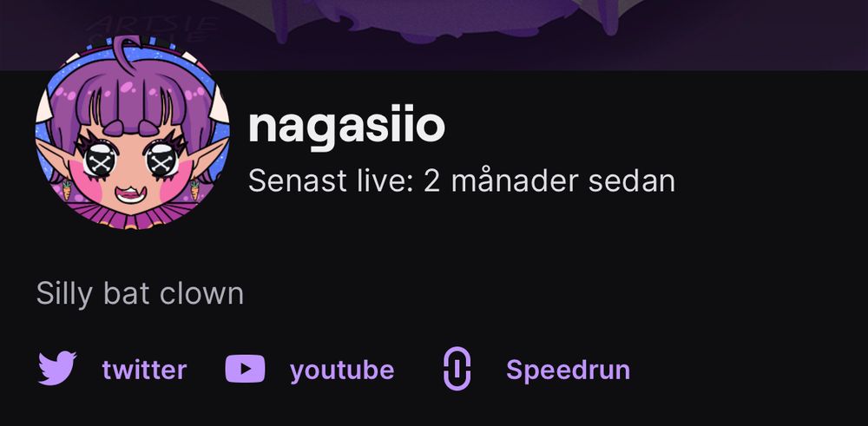Click the Twitter bird icon
Image resolution: width=868 pixels, height=426 pixels.
(57, 369)
